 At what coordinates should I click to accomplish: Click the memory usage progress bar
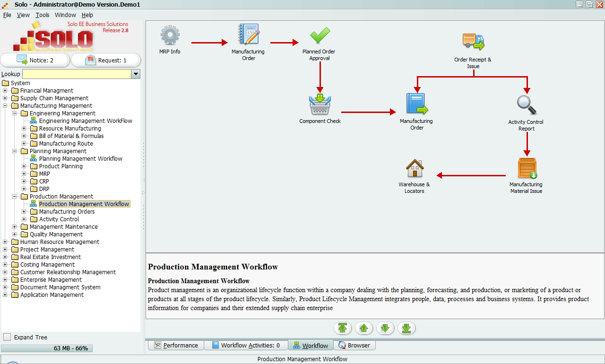(47, 348)
